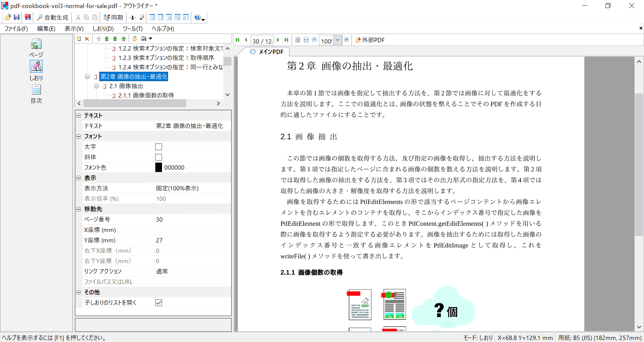Delete the selected bookmark with the red X

click(87, 39)
